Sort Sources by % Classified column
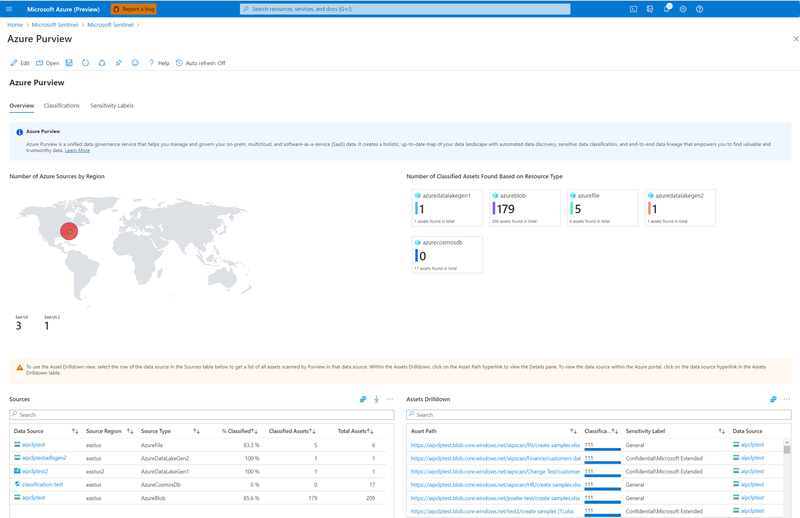 coord(240,431)
